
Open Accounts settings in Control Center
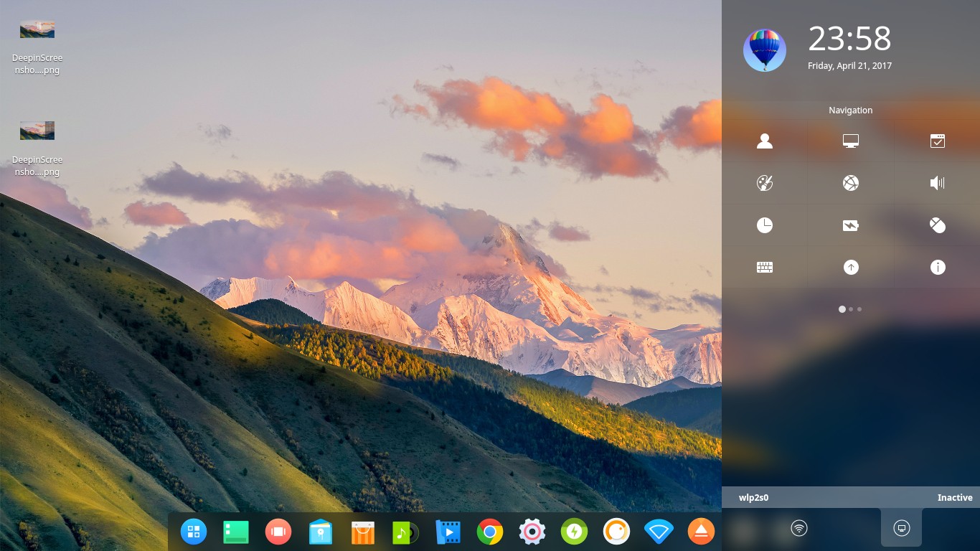[765, 141]
